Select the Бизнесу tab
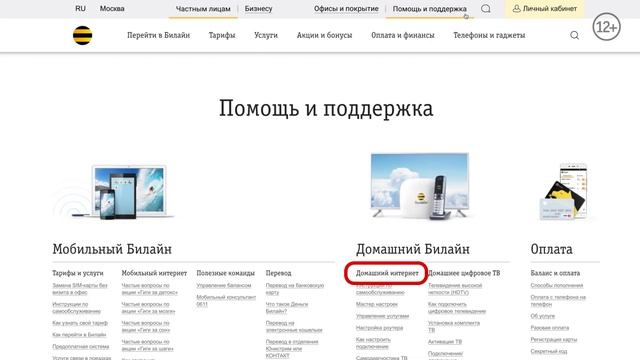This screenshot has width=640, height=360. pos(258,9)
